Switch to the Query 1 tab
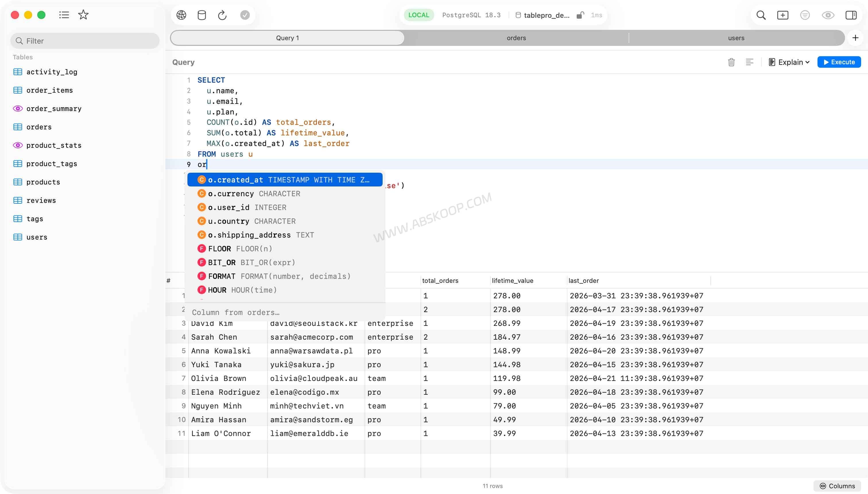 coord(287,38)
